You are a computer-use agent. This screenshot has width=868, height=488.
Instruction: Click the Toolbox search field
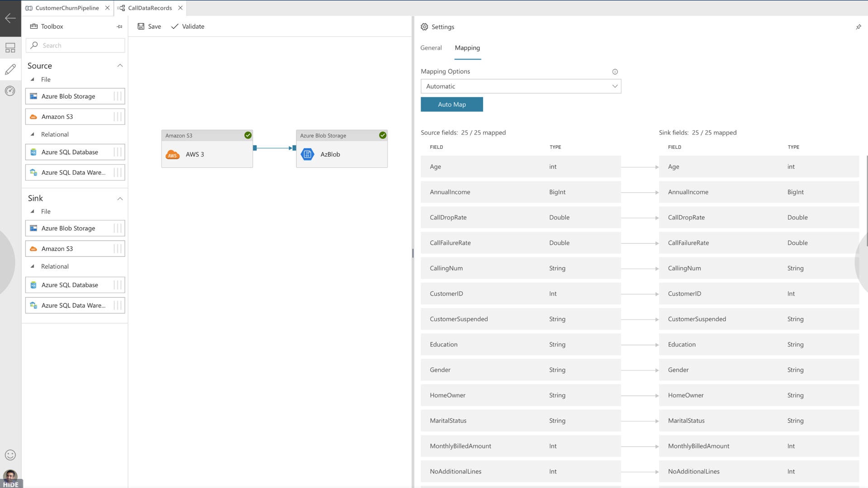(x=75, y=45)
